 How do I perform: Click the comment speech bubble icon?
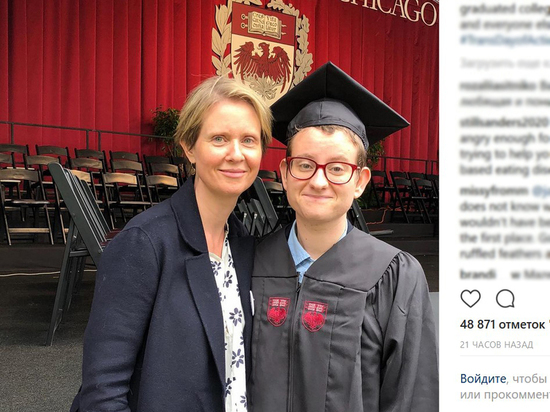click(x=505, y=299)
